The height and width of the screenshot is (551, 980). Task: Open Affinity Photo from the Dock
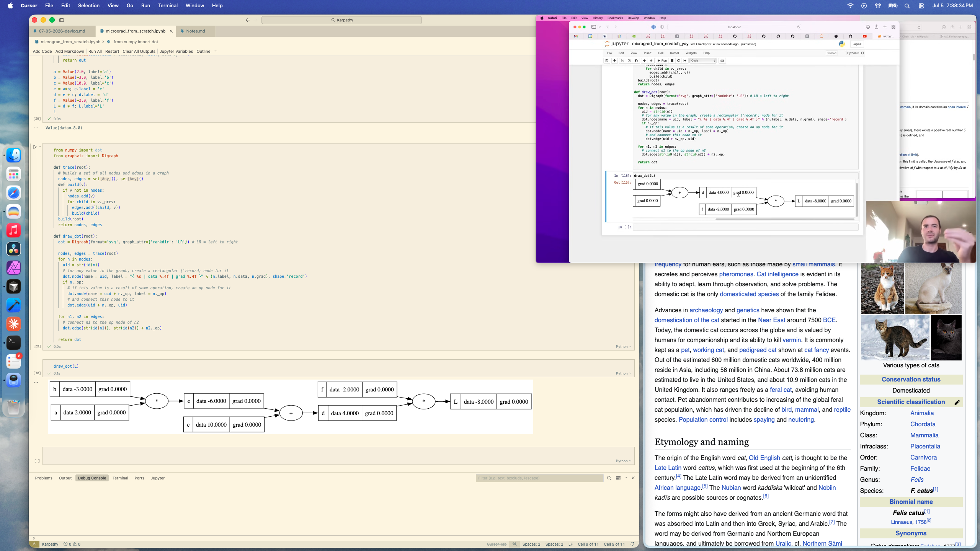(x=14, y=268)
